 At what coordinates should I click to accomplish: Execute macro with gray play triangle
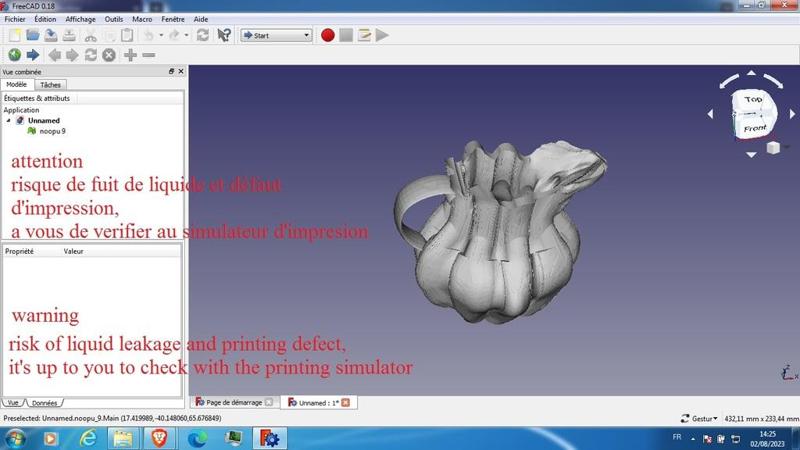coord(382,35)
